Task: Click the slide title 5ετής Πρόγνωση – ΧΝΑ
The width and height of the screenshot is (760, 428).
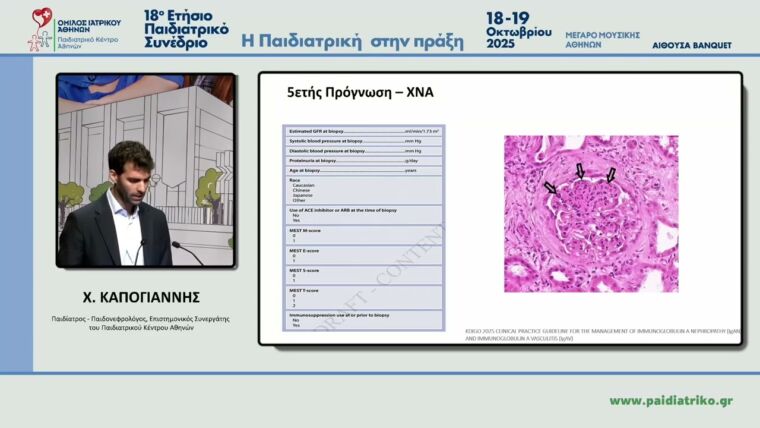Action: coord(359,94)
